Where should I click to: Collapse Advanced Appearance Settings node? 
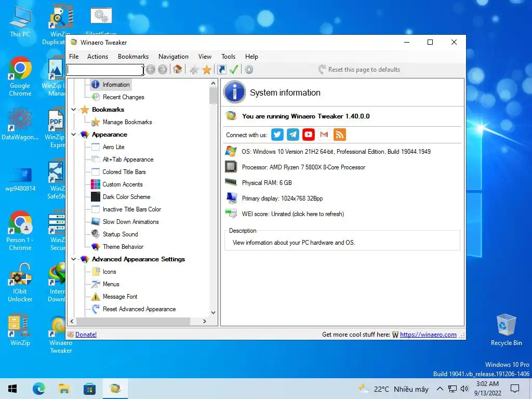coord(74,259)
